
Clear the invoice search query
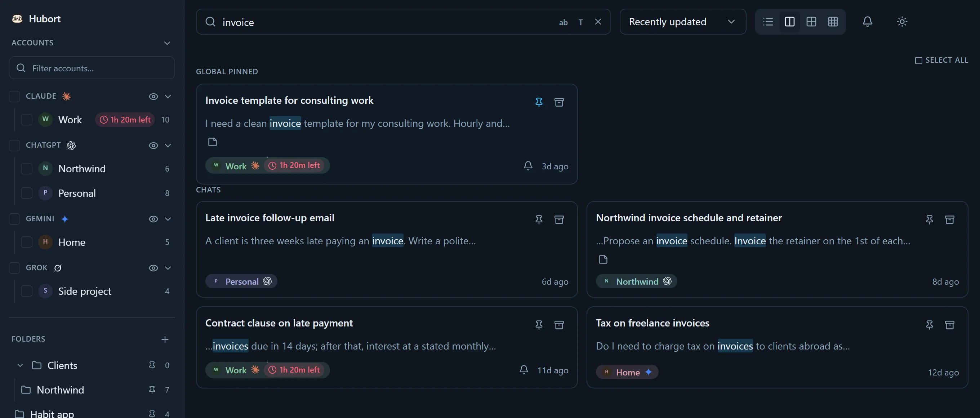598,22
